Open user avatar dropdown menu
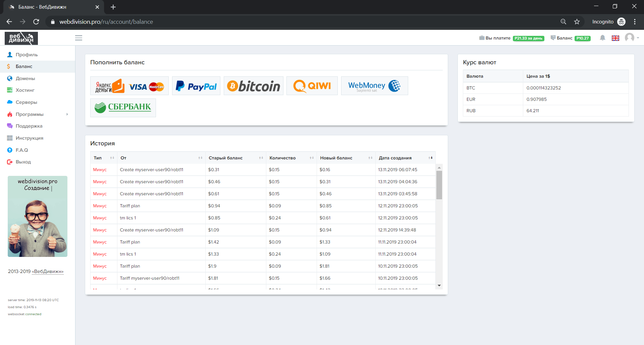This screenshot has height=345, width=644. pos(632,38)
